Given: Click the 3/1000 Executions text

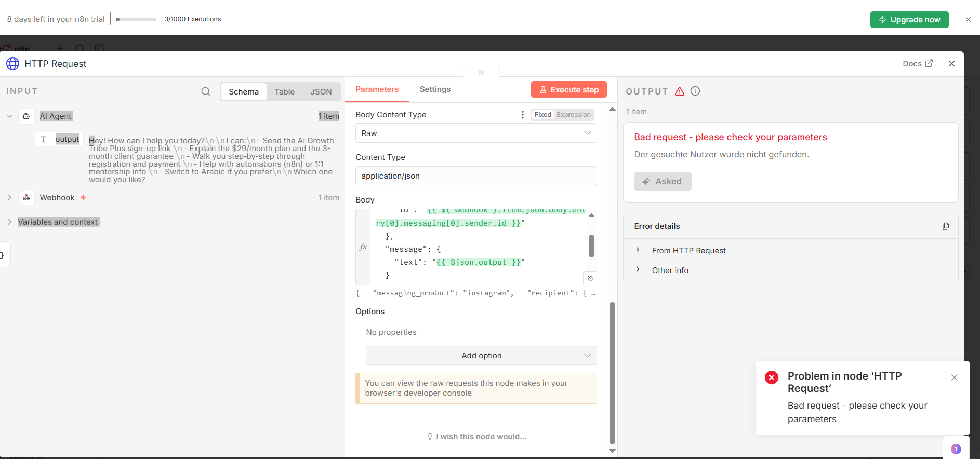Looking at the screenshot, I should 193,19.
